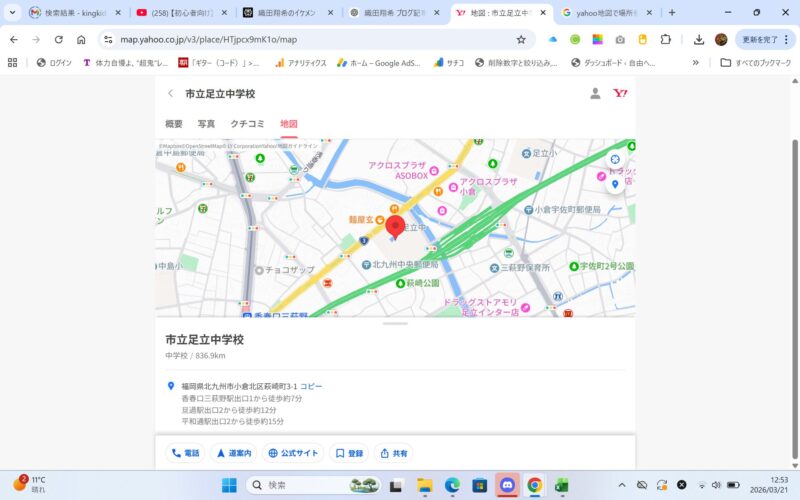The width and height of the screenshot is (800, 500).
Task: Open the 公式サイト official site button
Action: 294,453
